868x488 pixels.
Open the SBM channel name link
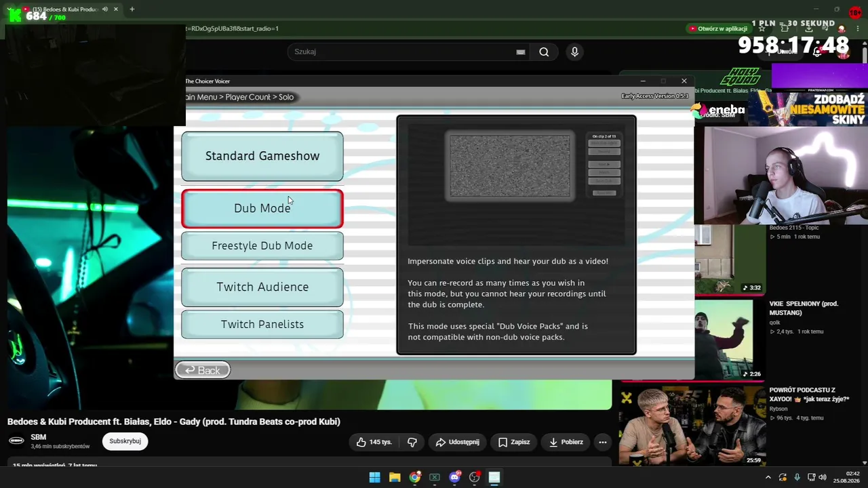point(38,437)
